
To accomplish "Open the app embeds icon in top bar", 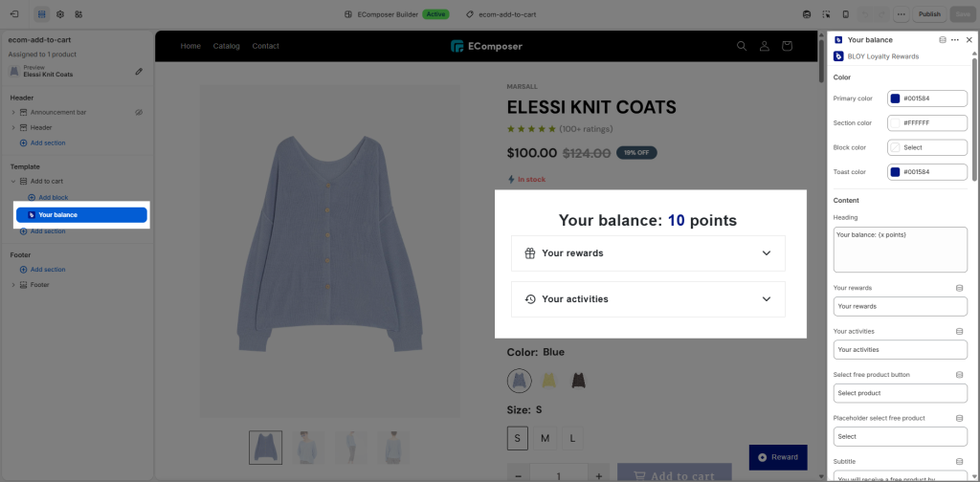I will [x=78, y=13].
